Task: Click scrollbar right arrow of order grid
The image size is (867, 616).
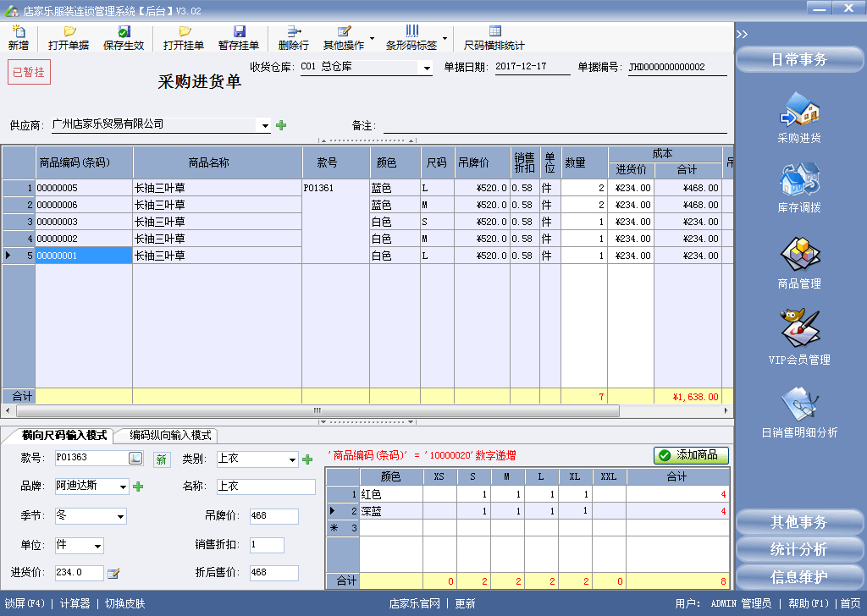Action: click(726, 410)
